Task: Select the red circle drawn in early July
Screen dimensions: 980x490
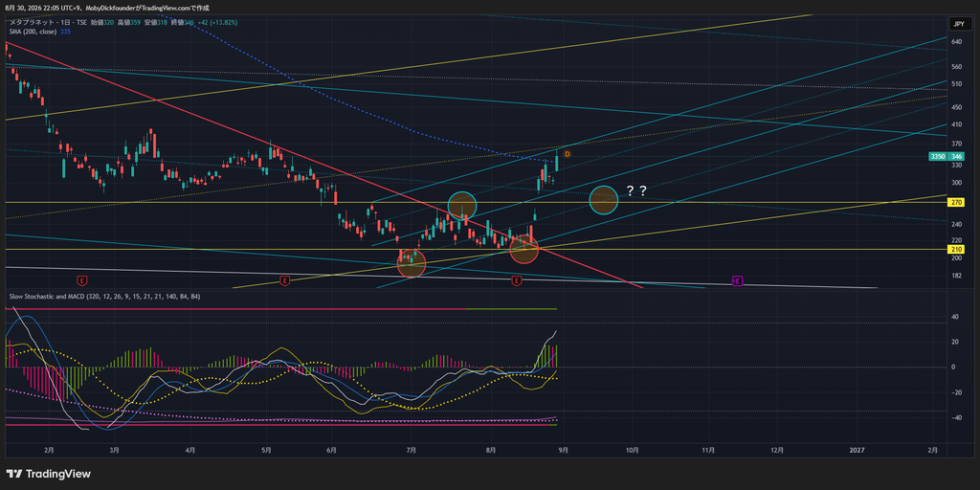Action: click(x=412, y=263)
